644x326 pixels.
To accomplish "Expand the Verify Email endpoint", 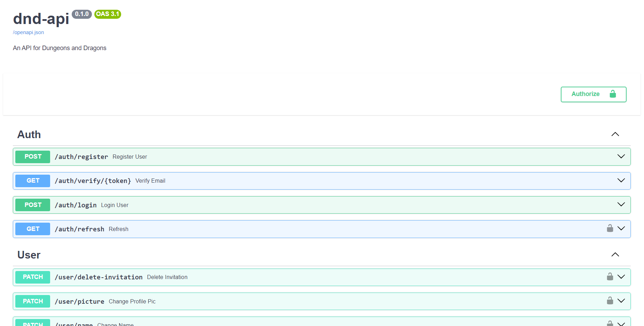I will (621, 180).
